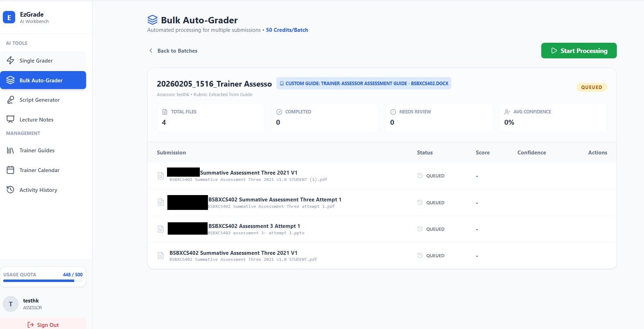This screenshot has width=644, height=329.
Task: Click the testhk user avatar
Action: click(x=11, y=304)
